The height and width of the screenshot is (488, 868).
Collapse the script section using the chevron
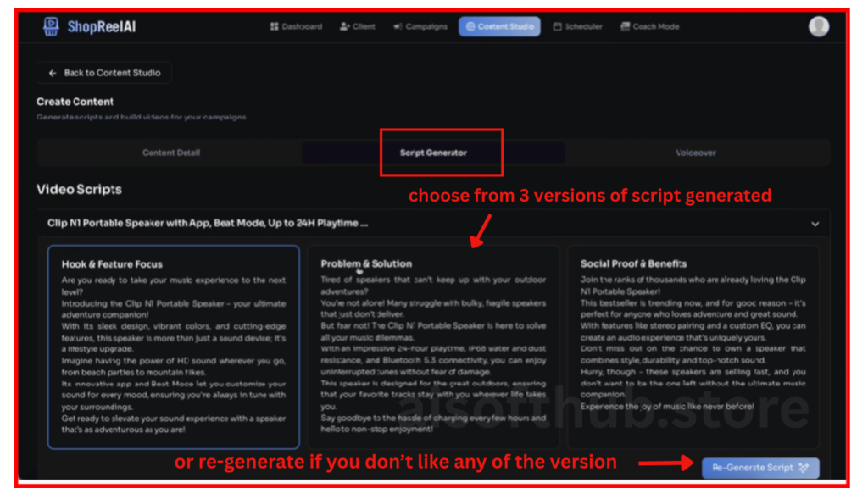tap(815, 225)
